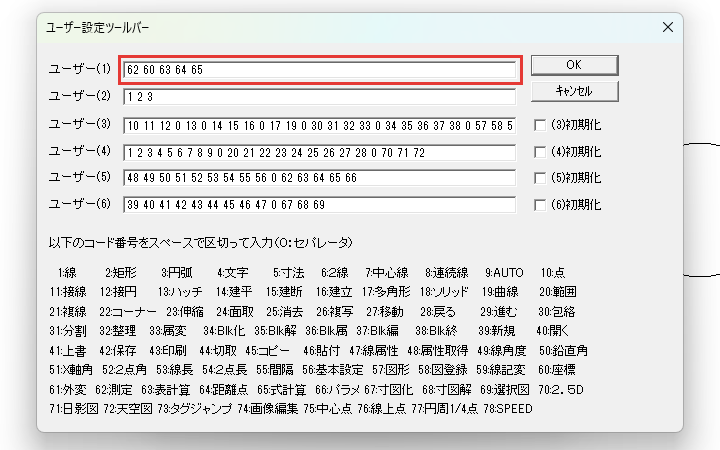The height and width of the screenshot is (450, 720).
Task: Click the ユーザー(6) label
Action: pyautogui.click(x=80, y=204)
